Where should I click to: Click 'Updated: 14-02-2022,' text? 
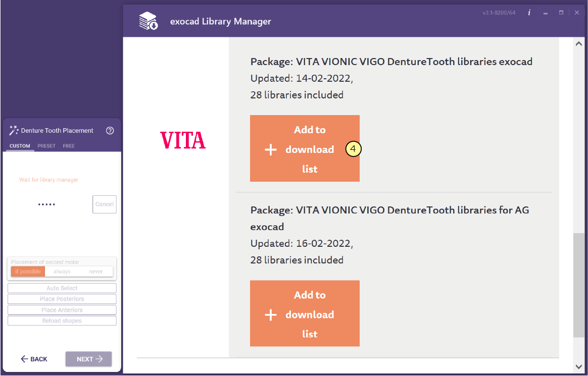[x=302, y=78]
